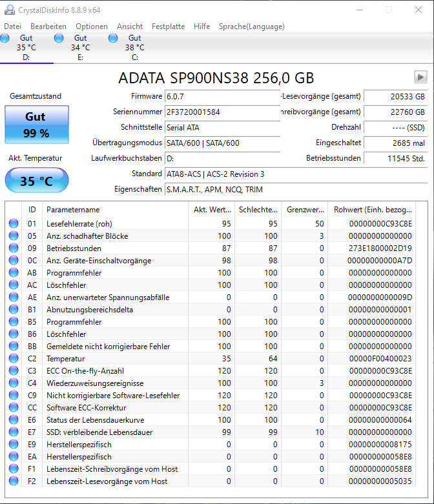Click the Seriennummer field 2F3720001584

[222, 112]
